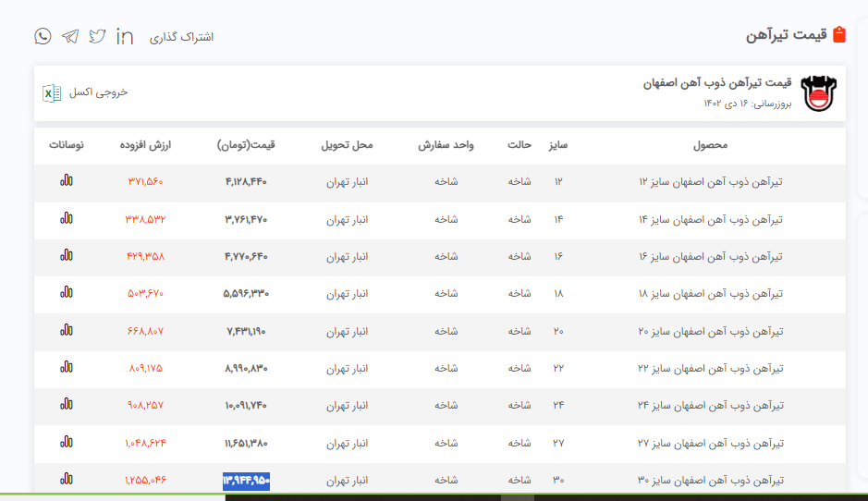Share the page via WhatsApp icon
This screenshot has width=868, height=501.
[x=43, y=36]
